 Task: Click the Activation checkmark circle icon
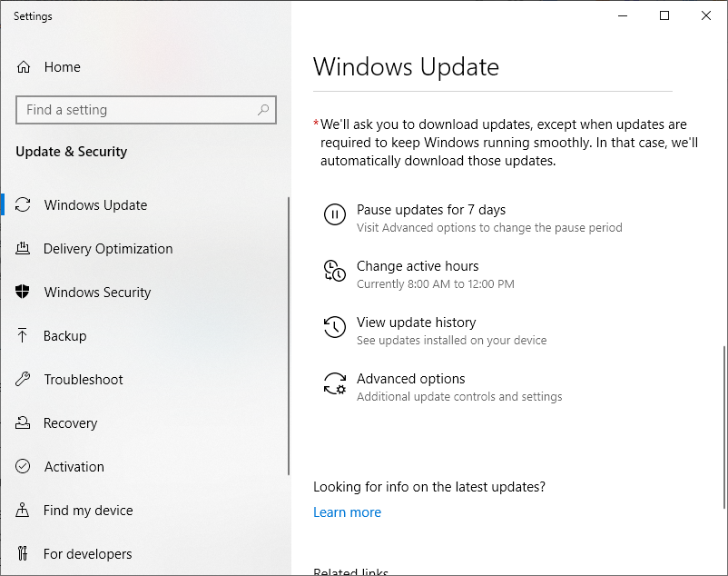23,466
